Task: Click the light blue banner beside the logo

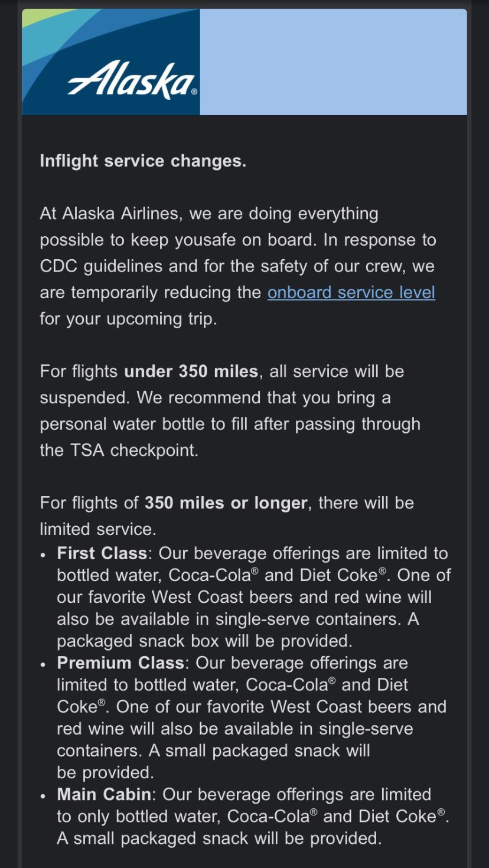Action: point(333,62)
